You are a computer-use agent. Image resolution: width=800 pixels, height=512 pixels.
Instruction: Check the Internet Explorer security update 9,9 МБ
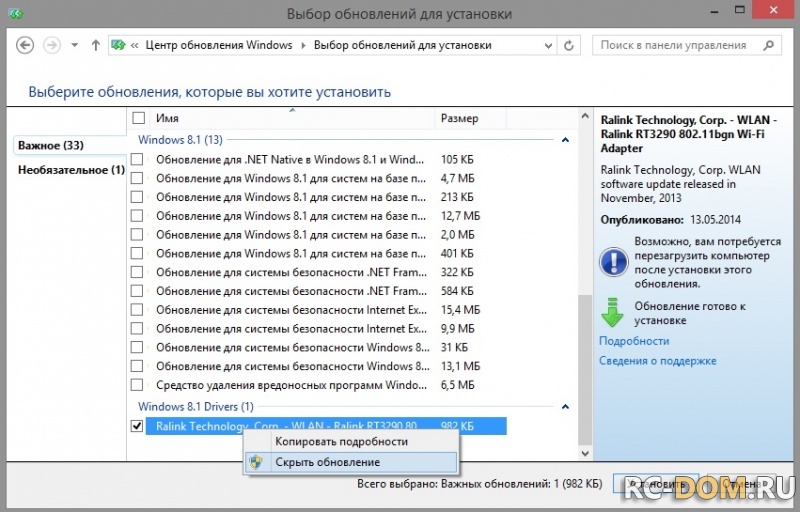pos(137,329)
